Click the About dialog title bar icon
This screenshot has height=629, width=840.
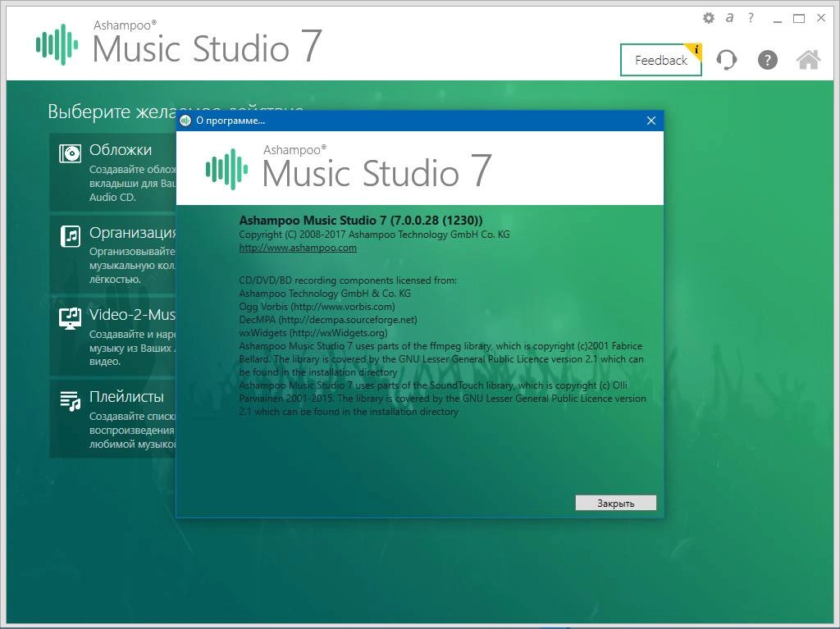point(185,121)
